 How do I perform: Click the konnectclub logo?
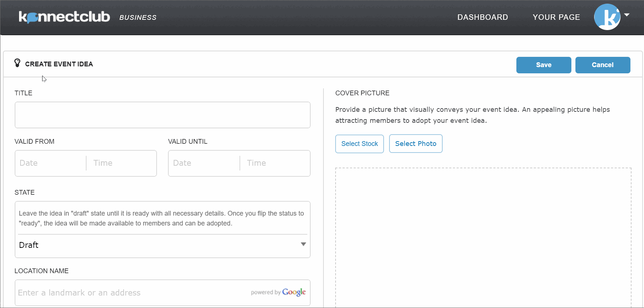[64, 17]
